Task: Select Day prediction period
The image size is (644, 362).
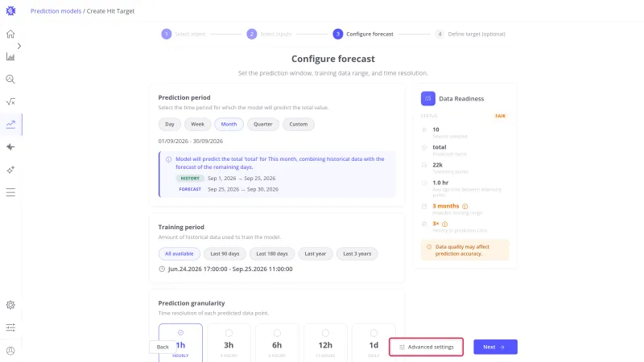Action: 170,125
